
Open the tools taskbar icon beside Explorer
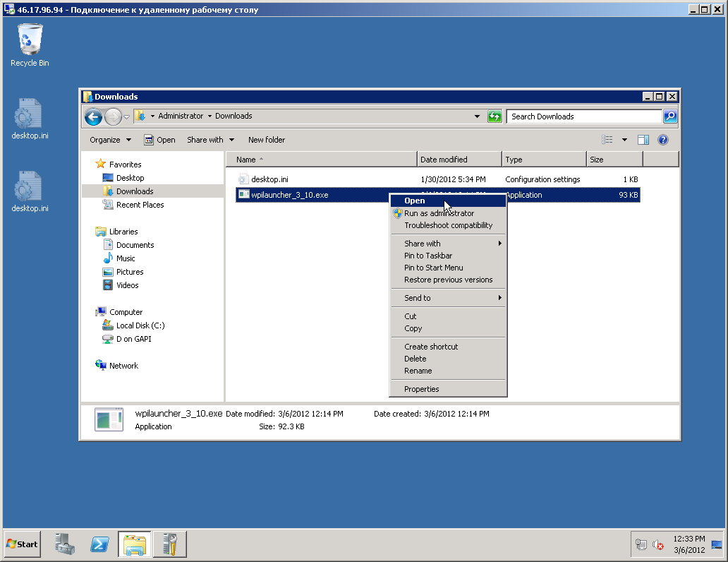pyautogui.click(x=170, y=544)
